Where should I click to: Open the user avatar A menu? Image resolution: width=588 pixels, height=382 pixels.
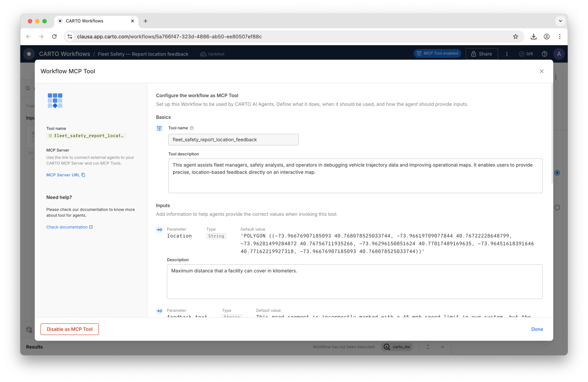(559, 54)
